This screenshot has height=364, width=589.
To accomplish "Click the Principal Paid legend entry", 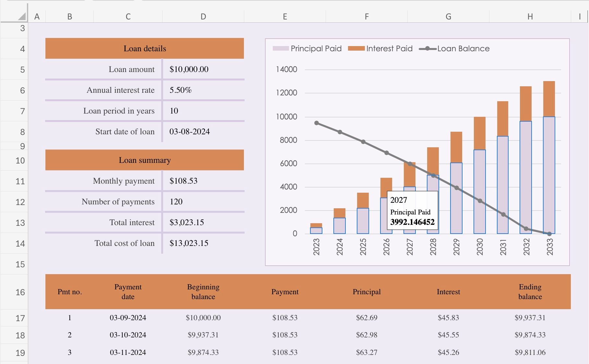I will (x=307, y=48).
